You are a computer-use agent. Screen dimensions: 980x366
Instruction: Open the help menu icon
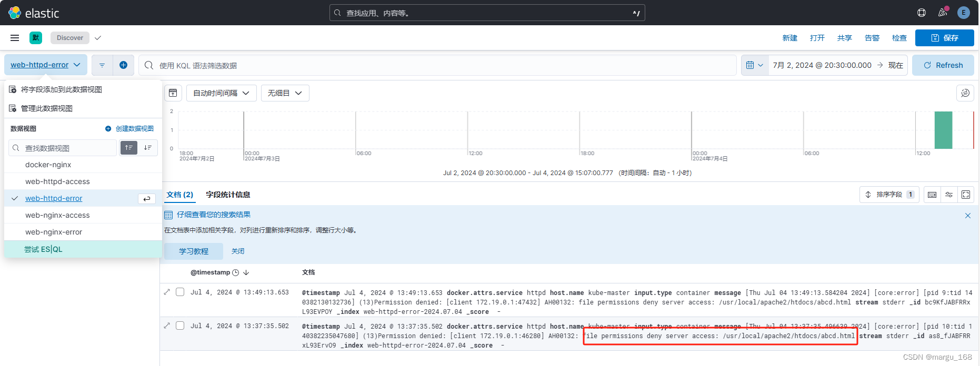tap(922, 13)
